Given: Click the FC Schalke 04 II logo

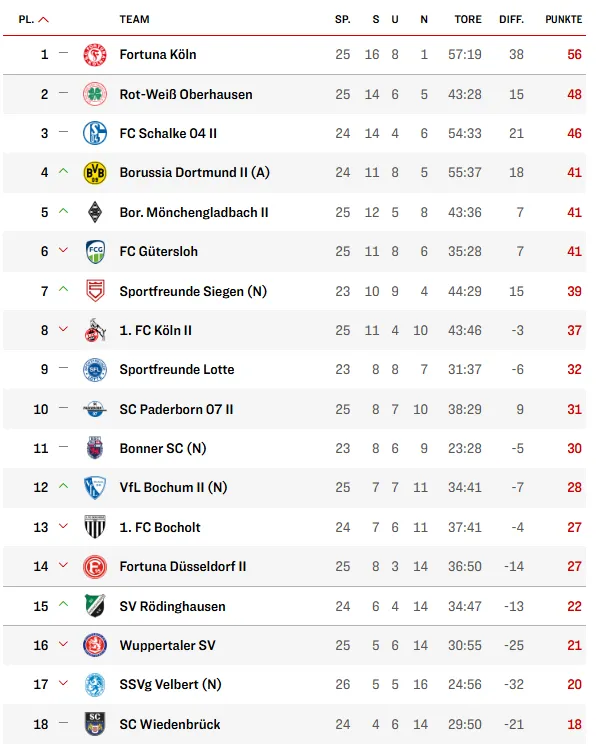Looking at the screenshot, I should (x=95, y=134).
